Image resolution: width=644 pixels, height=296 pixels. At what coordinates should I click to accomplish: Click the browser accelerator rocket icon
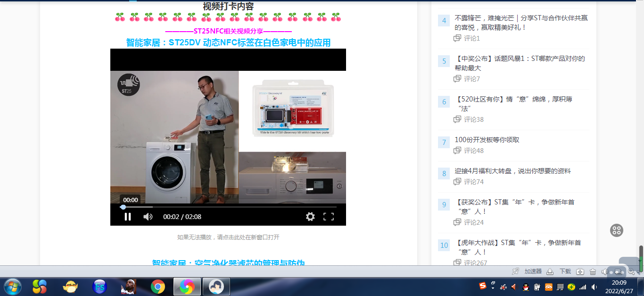[516, 271]
